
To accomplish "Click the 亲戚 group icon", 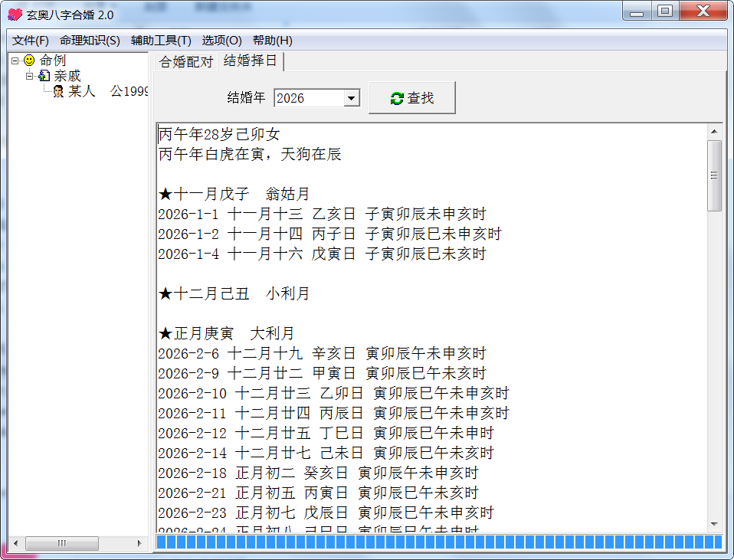I will (44, 75).
